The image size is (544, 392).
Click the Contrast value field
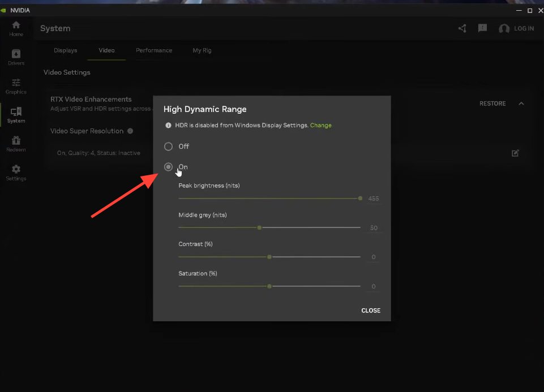point(373,257)
